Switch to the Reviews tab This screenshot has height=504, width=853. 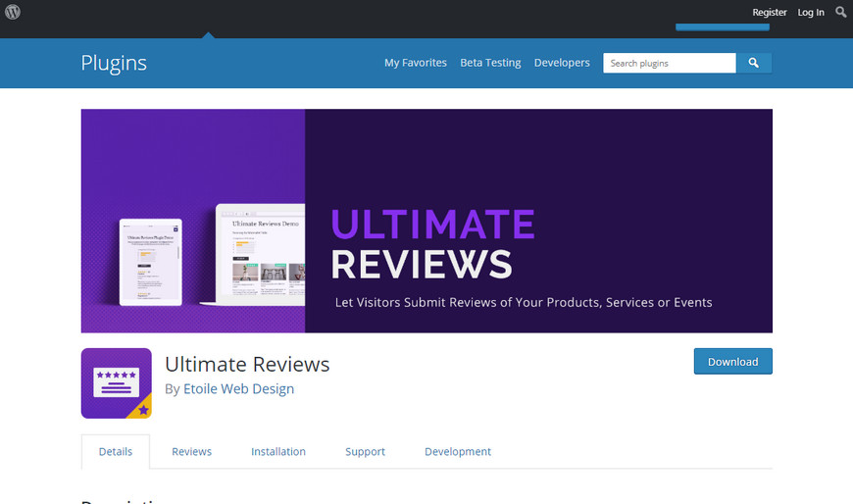point(191,451)
